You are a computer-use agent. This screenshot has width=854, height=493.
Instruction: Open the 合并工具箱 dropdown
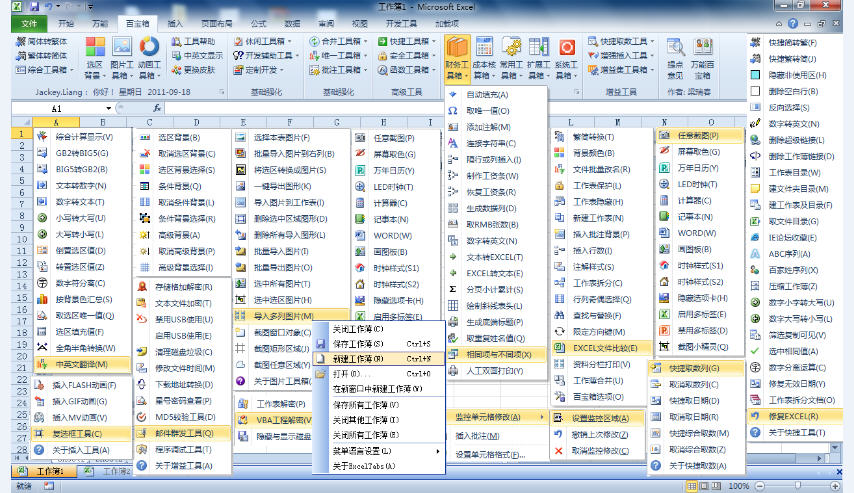338,41
